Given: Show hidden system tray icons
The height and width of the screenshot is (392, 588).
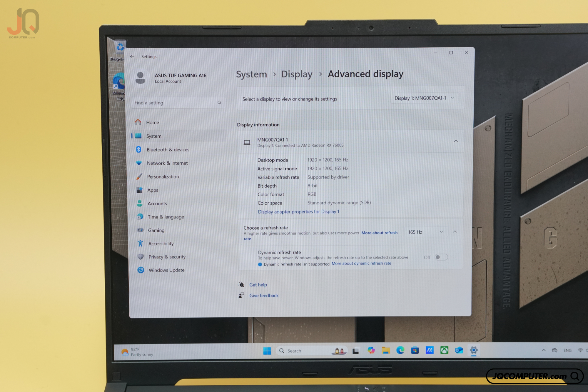Looking at the screenshot, I should pos(544,350).
